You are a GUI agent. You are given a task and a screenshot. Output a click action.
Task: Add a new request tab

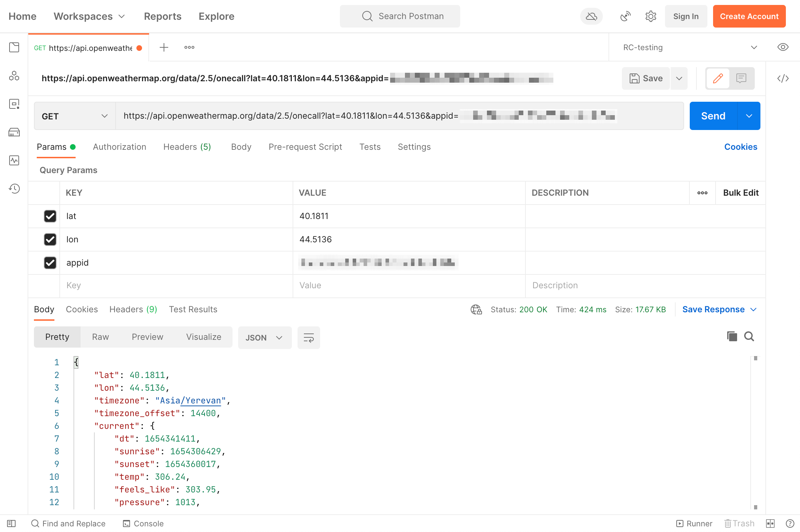click(x=164, y=47)
